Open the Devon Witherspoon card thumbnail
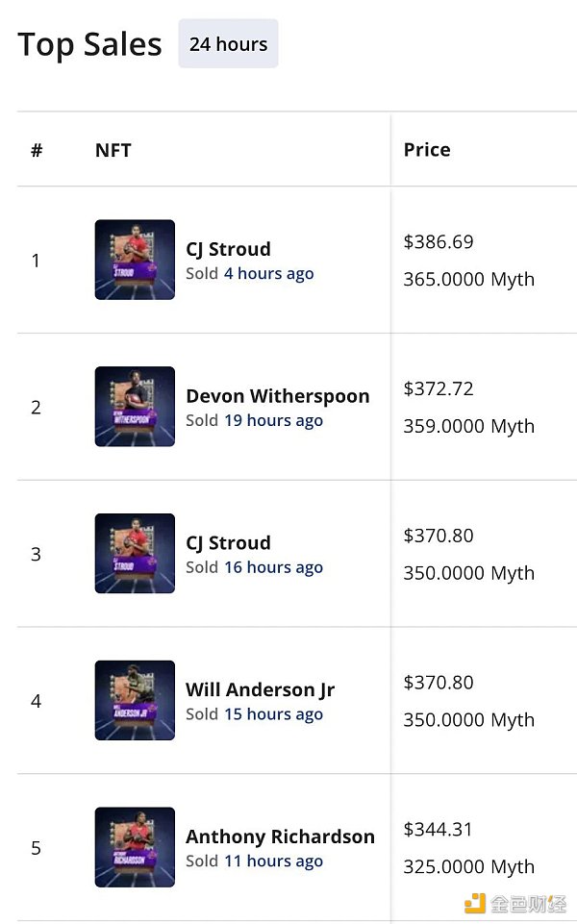 (135, 407)
